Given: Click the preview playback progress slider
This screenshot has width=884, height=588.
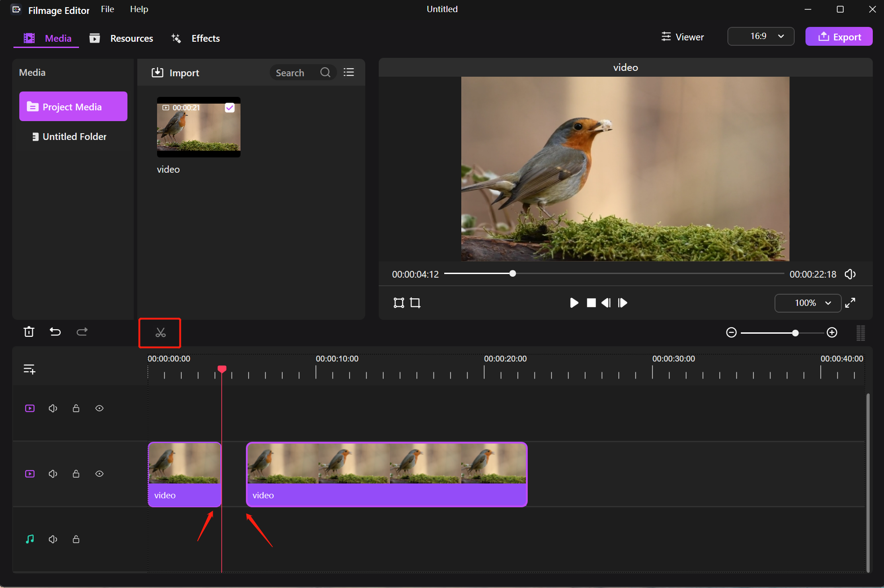Looking at the screenshot, I should tap(512, 274).
